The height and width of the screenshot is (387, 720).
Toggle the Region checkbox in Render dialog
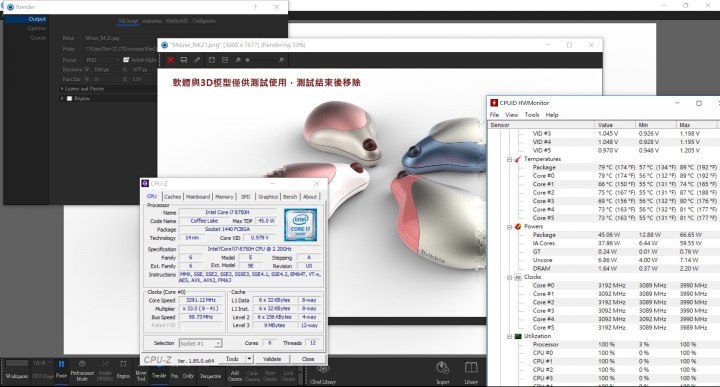click(69, 98)
